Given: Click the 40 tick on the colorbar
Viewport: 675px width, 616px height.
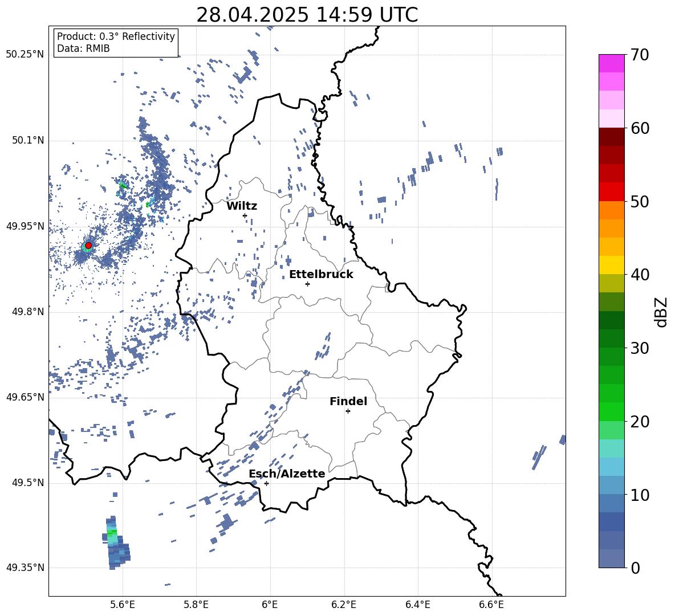Looking at the screenshot, I should point(640,275).
